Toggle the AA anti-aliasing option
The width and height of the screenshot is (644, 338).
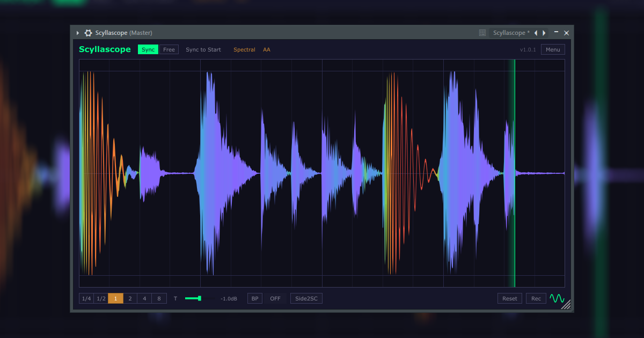[267, 49]
